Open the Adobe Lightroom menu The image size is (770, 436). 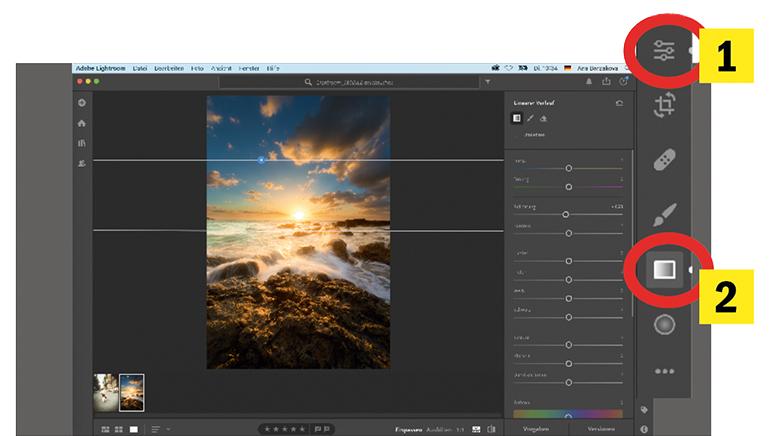pos(100,68)
